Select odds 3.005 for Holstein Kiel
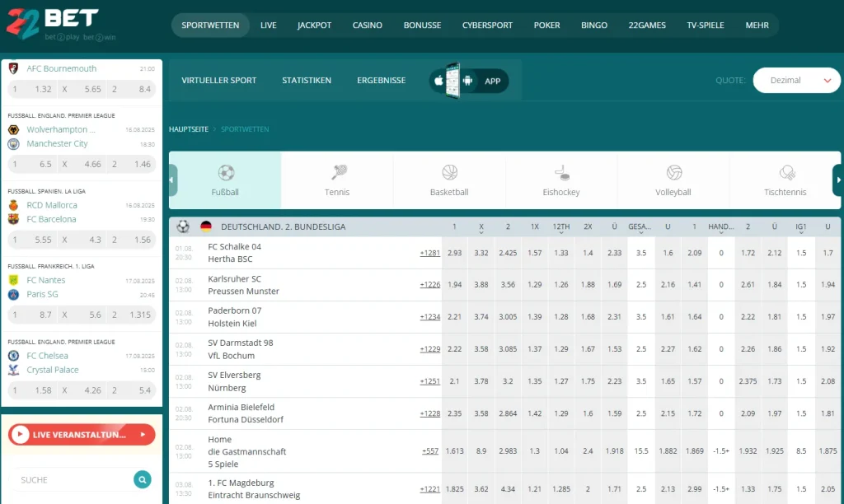The image size is (844, 504). click(508, 317)
